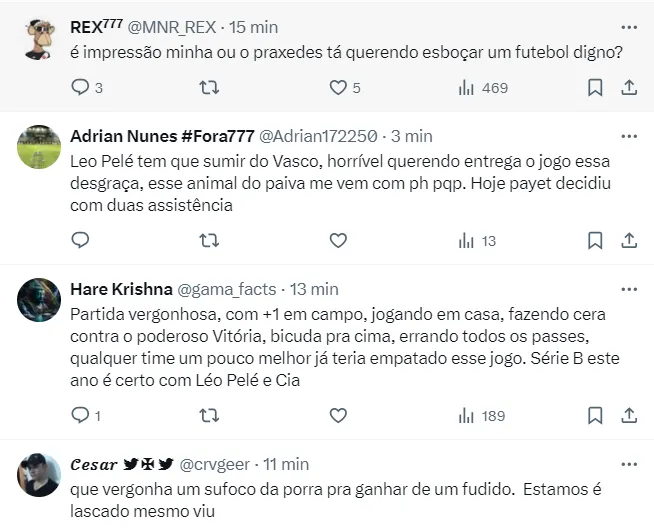This screenshot has height=532, width=654.
Task: Bookmark REX777's tweet
Action: pyautogui.click(x=595, y=88)
